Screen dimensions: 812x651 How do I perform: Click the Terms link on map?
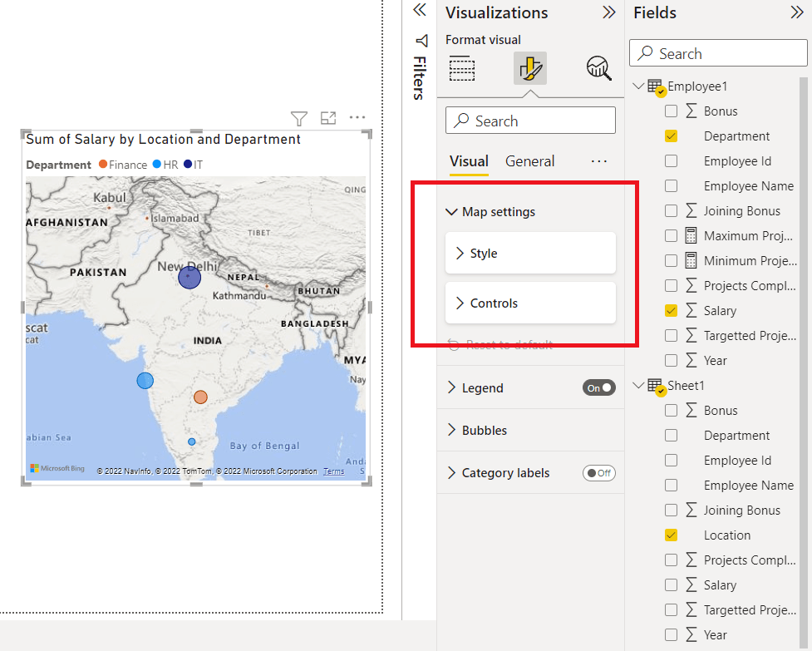coord(334,471)
